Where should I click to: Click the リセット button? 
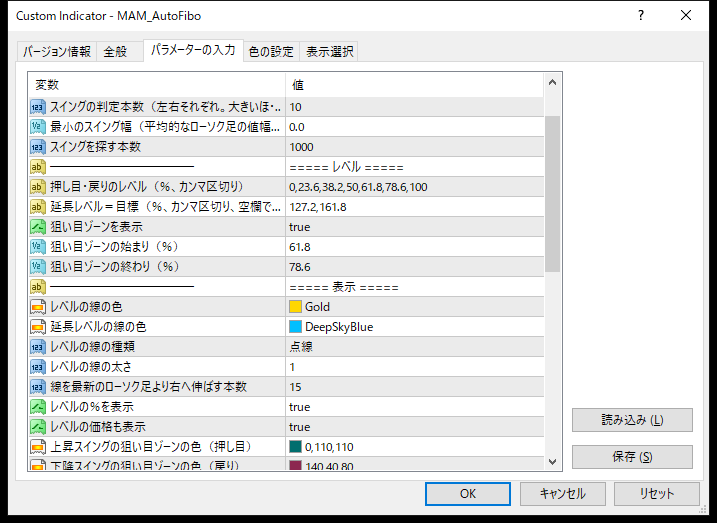(x=657, y=494)
